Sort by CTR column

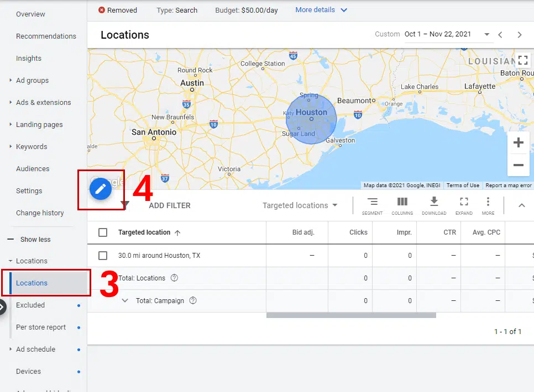point(449,232)
